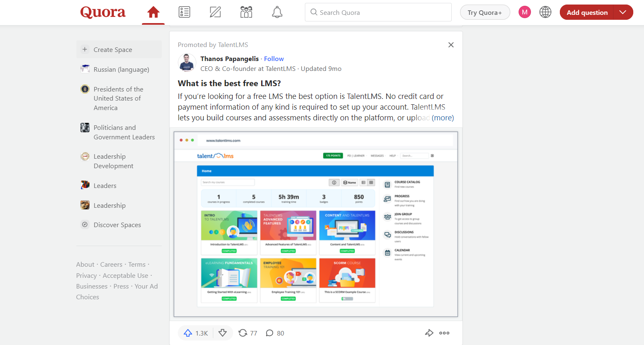Expand the answer with (more)
Image resolution: width=644 pixels, height=345 pixels.
[x=443, y=118]
